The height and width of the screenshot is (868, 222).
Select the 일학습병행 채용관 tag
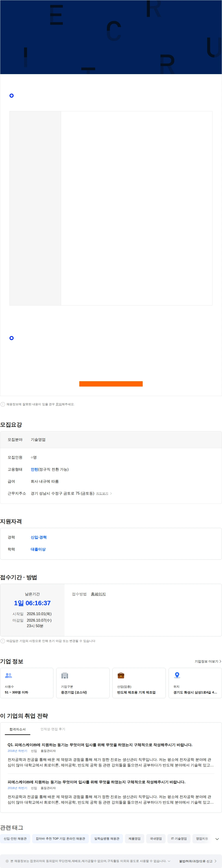pos(107,839)
